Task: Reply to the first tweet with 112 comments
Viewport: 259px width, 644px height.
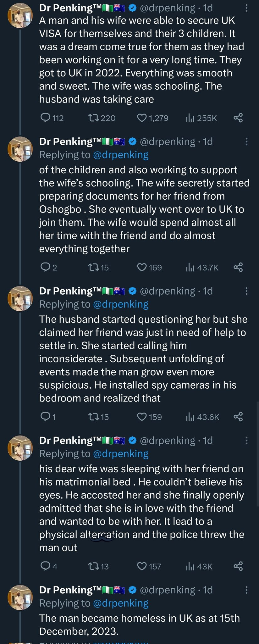Action: pos(46,118)
